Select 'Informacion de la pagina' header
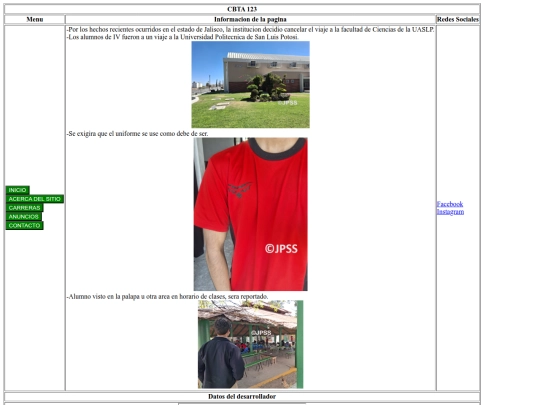 pyautogui.click(x=250, y=19)
